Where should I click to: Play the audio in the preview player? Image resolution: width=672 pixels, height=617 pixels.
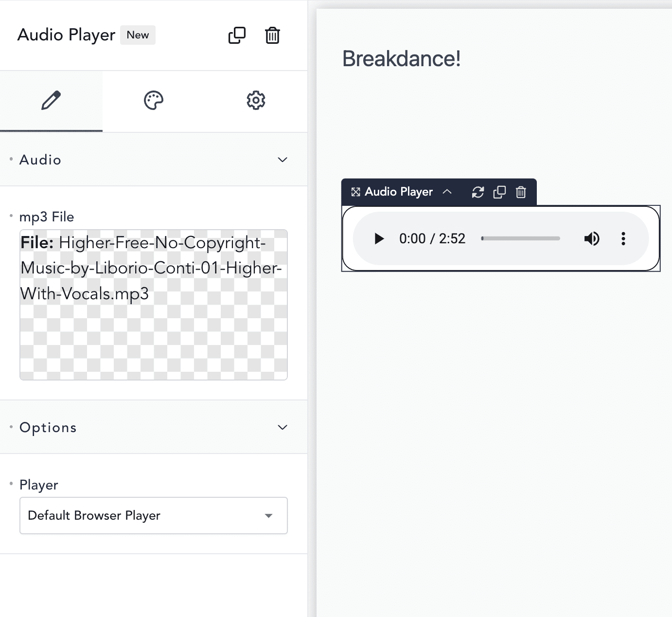[x=379, y=238]
